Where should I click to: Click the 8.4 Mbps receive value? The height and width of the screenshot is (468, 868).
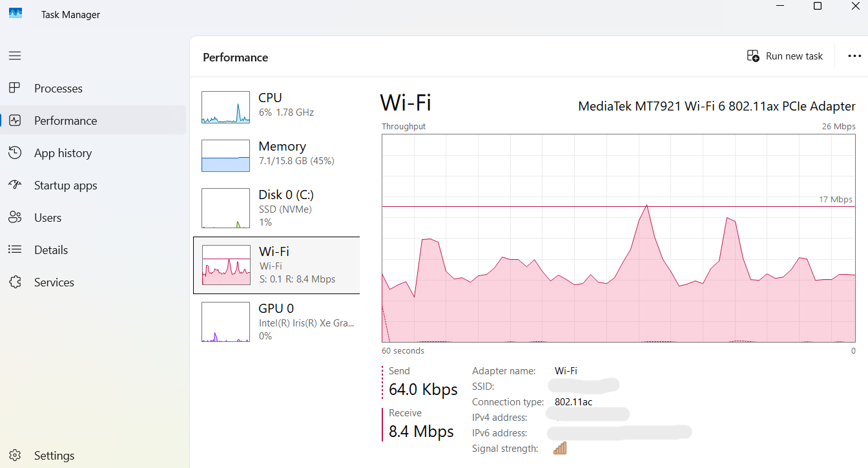421,432
